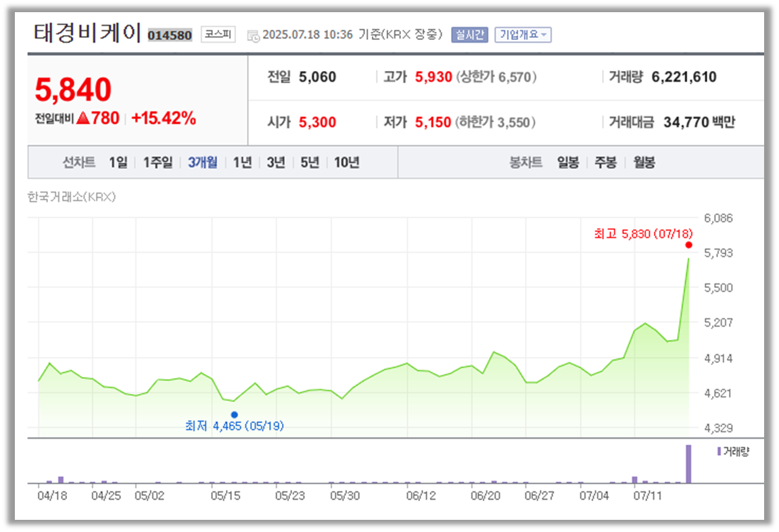Click the 06/12 date axis label
The height and width of the screenshot is (532, 779).
(x=421, y=495)
